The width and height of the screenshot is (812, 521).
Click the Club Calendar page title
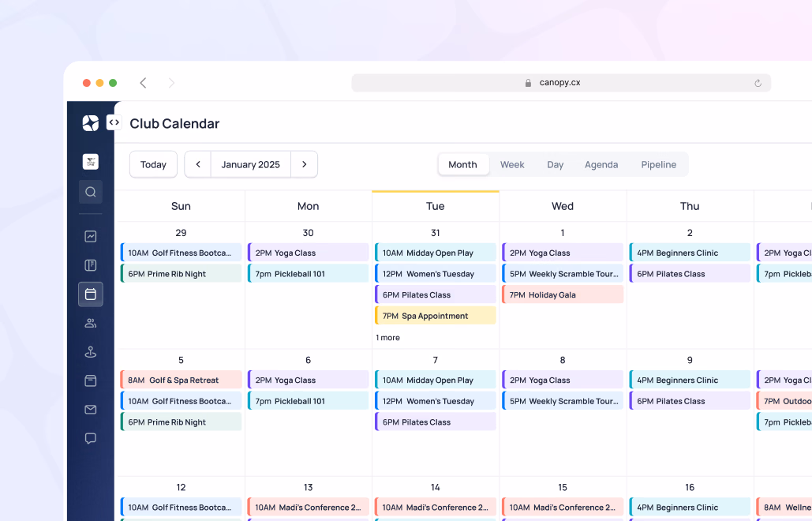click(174, 123)
